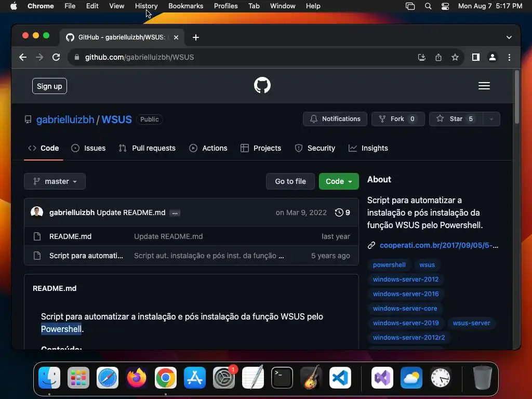
Task: Open macOS Control Center icon
Action: [x=445, y=6]
